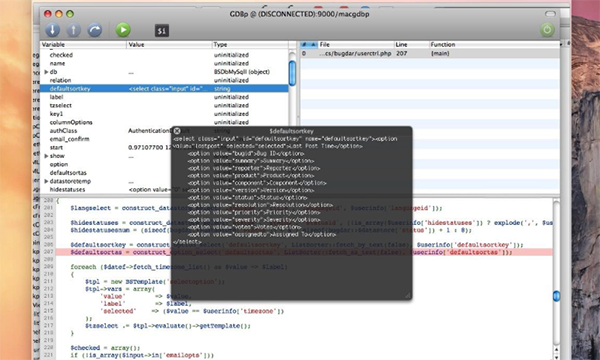
Task: Click the Step Out up-arrow button
Action: (x=73, y=29)
